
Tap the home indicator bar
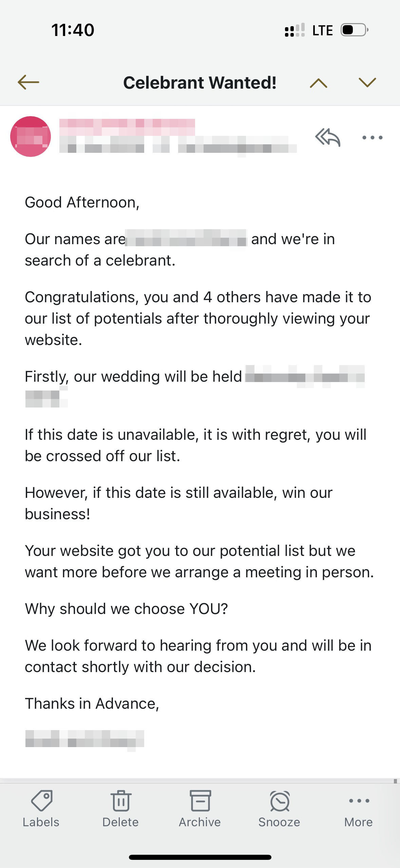[x=200, y=857]
